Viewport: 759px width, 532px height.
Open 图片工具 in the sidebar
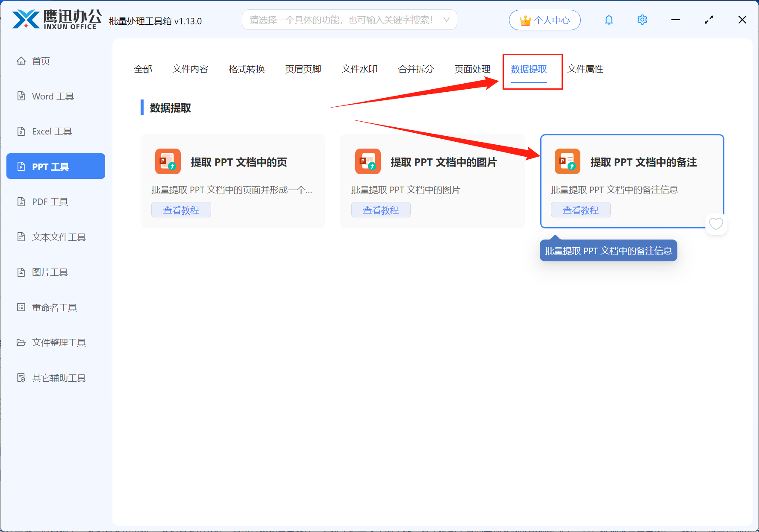pyautogui.click(x=50, y=272)
